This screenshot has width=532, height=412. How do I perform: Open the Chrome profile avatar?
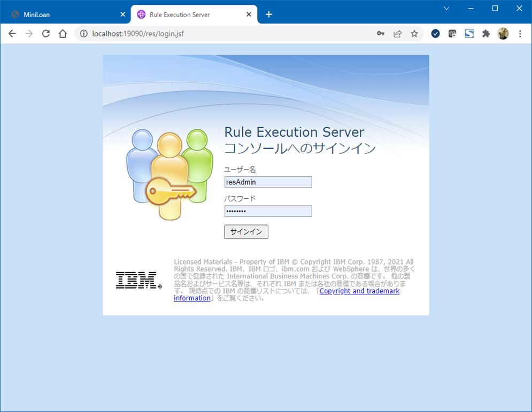point(503,34)
